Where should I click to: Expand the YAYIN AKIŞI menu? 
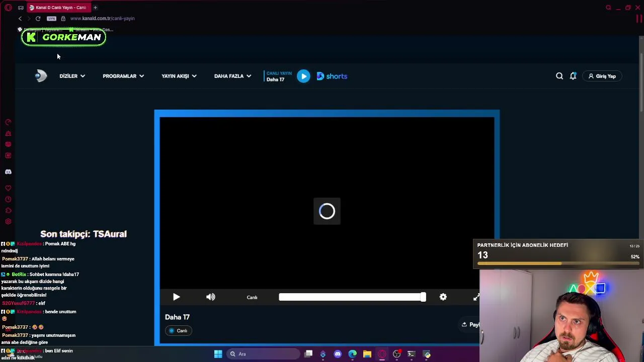point(179,76)
